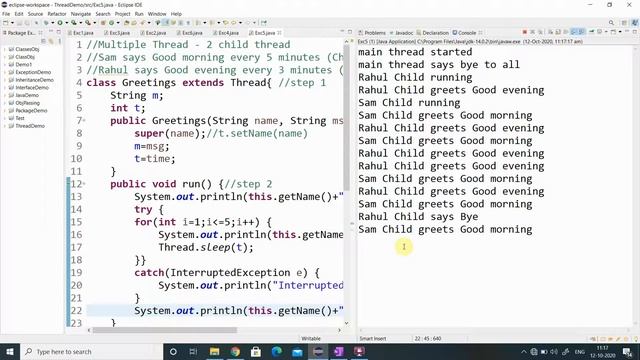Switch to the Exc1.java tab
Screen dimensions: 640x360
point(83,33)
